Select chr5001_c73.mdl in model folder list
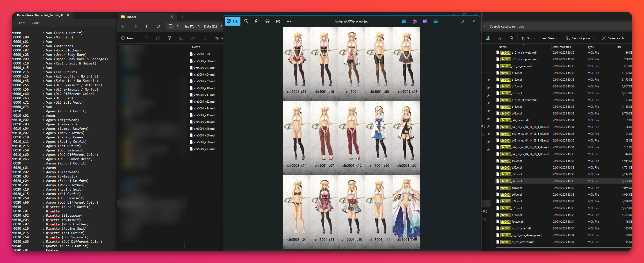Viewport: 644px width, 263px height. coord(204,149)
